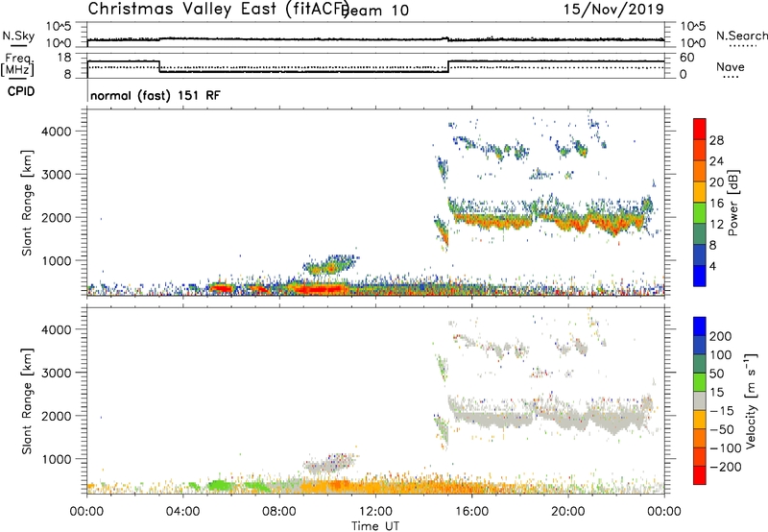Click the 16:00 time tick label

pyautogui.click(x=471, y=512)
